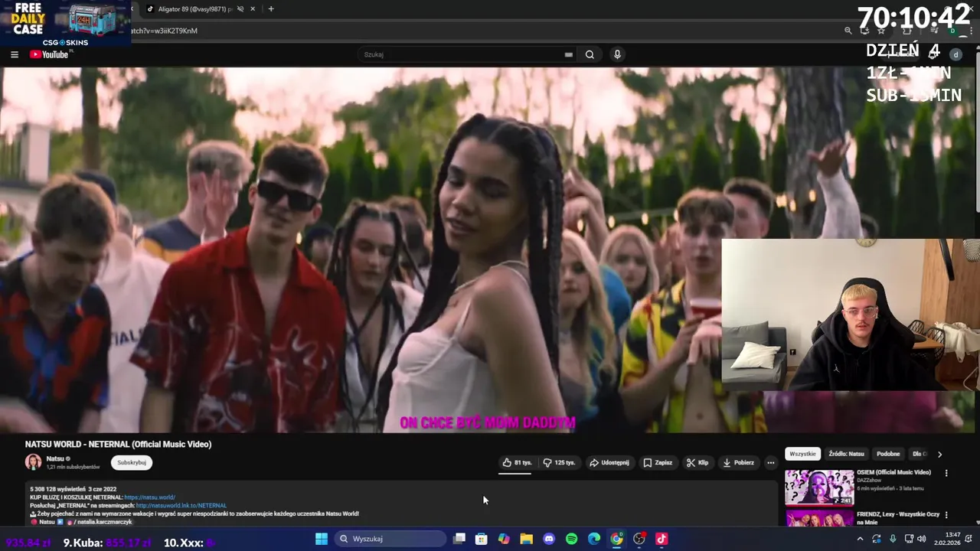Open more actions three-dot menu under video

(771, 462)
